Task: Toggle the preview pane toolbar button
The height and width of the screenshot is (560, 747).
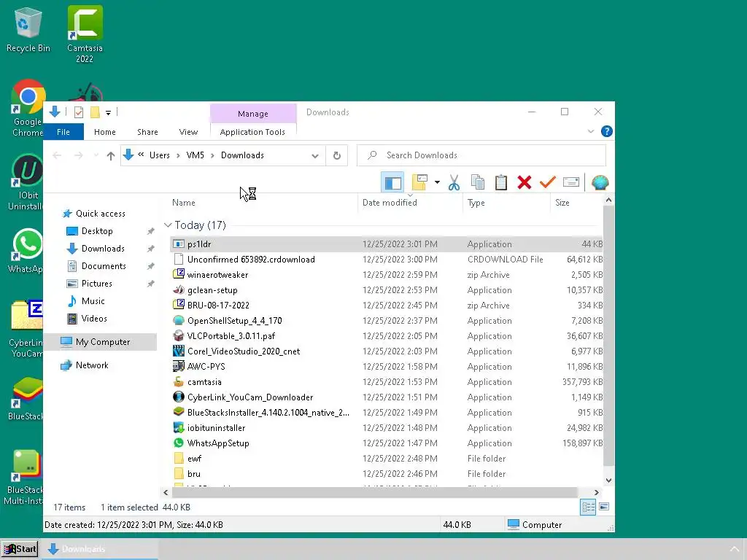Action: click(x=392, y=182)
